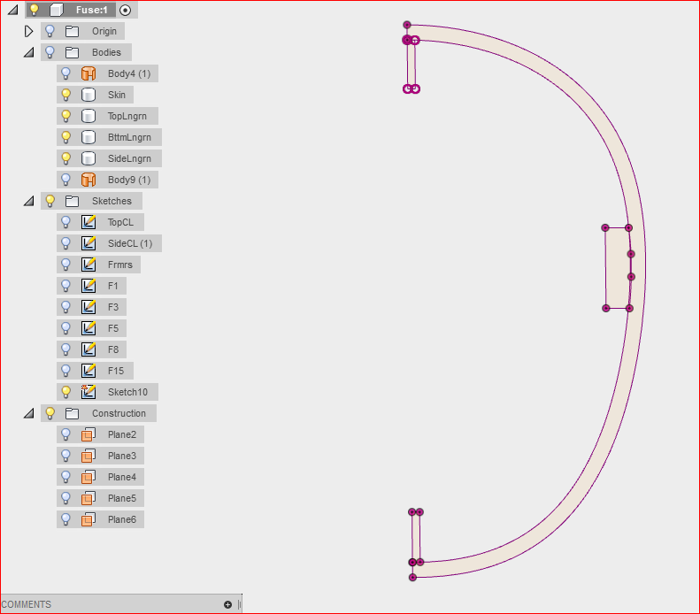Click the Origin folder icon

point(72,31)
